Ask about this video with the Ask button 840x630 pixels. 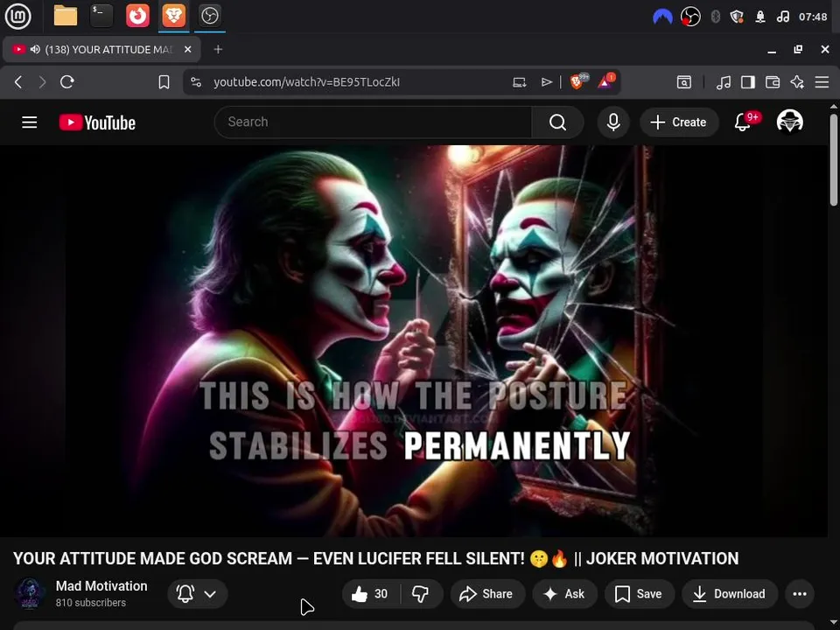click(x=564, y=593)
